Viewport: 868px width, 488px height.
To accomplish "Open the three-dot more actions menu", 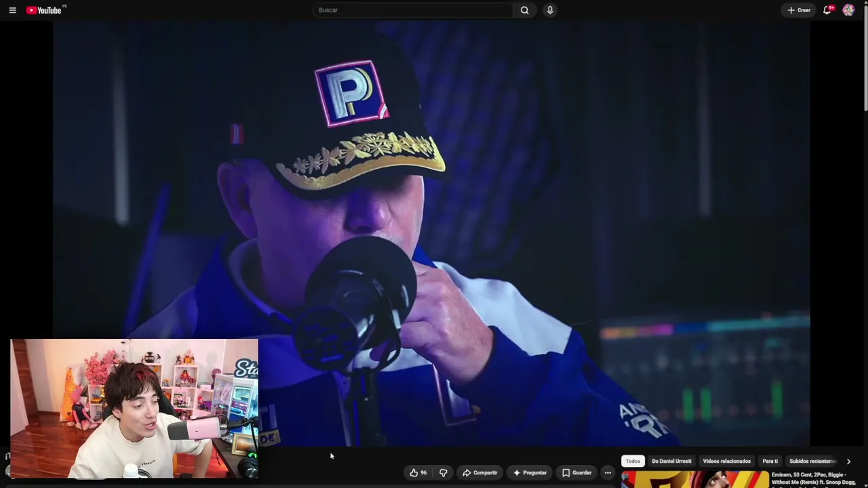I will coord(608,473).
